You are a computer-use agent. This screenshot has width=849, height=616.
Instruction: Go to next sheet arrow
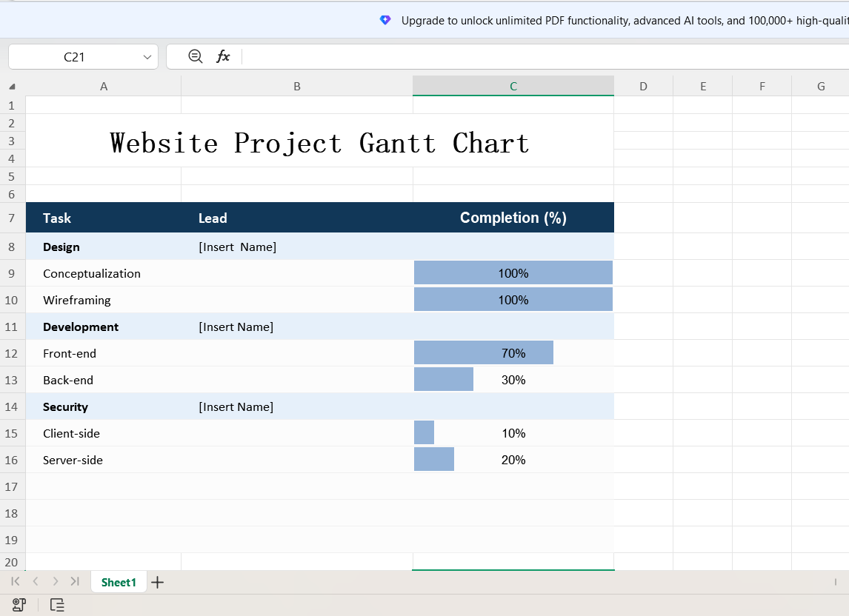pyautogui.click(x=56, y=581)
